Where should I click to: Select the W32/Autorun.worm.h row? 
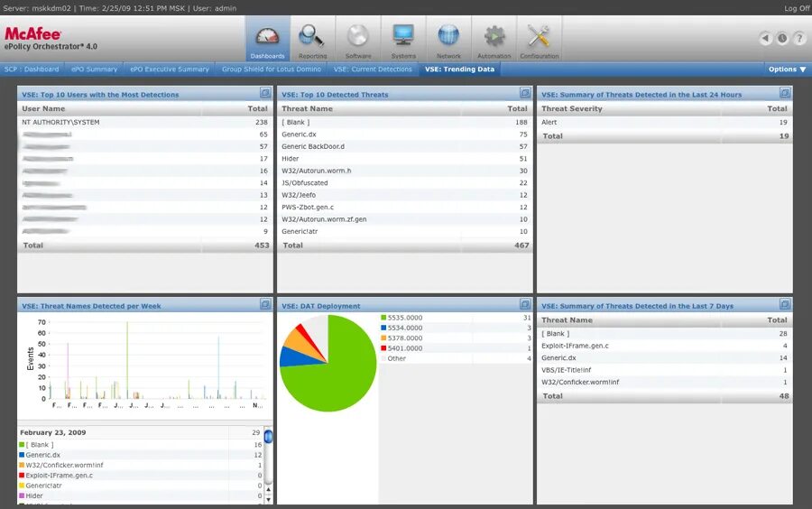point(405,171)
